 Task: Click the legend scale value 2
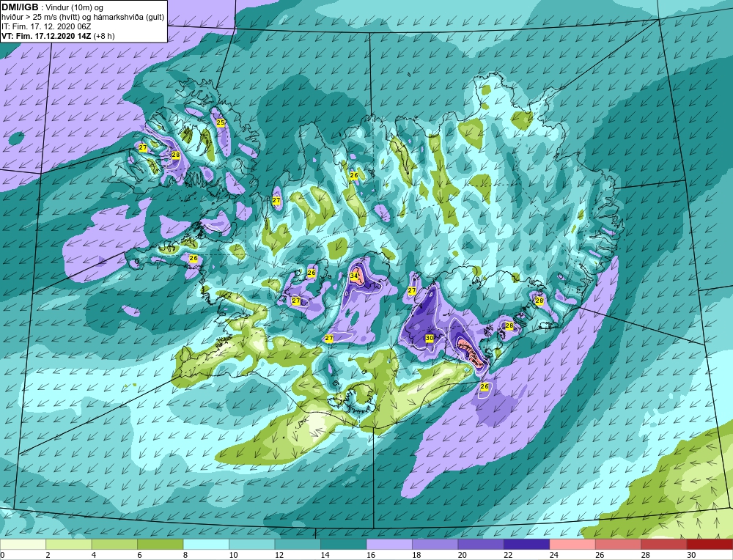[x=48, y=555]
